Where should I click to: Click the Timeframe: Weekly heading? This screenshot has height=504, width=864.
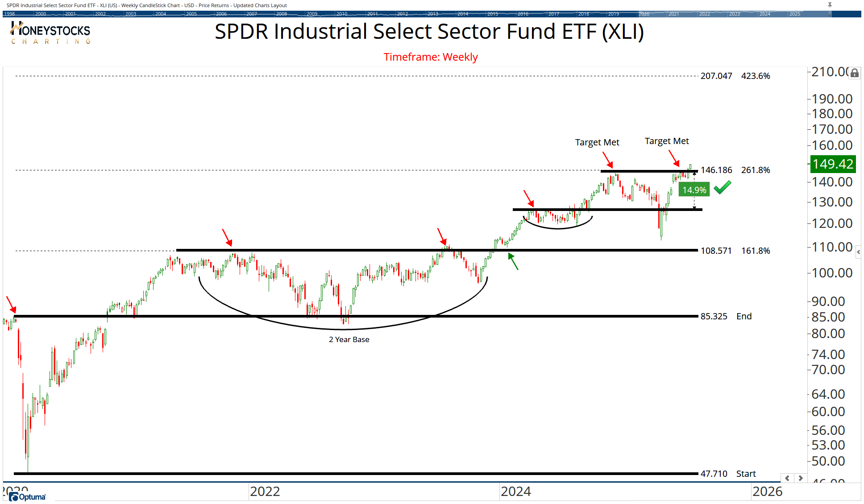coord(431,57)
